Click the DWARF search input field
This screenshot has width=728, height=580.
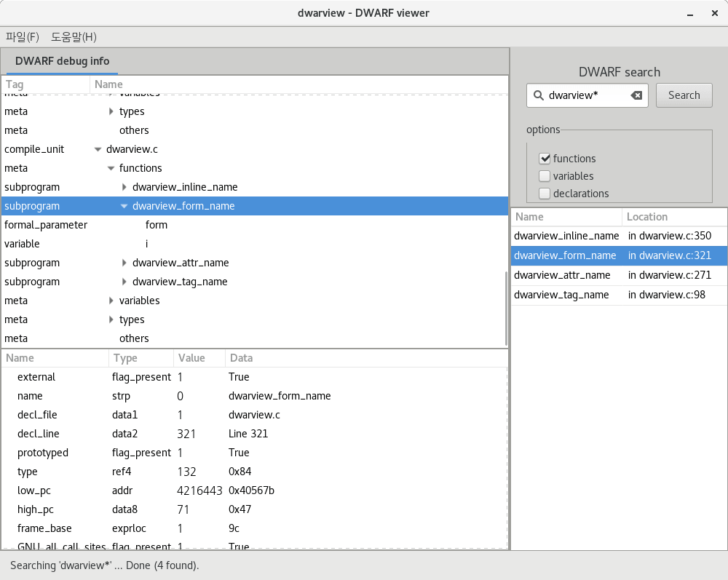pos(586,95)
